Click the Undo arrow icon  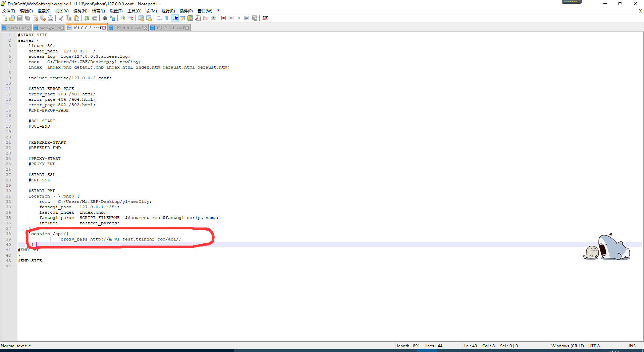pyautogui.click(x=87, y=18)
